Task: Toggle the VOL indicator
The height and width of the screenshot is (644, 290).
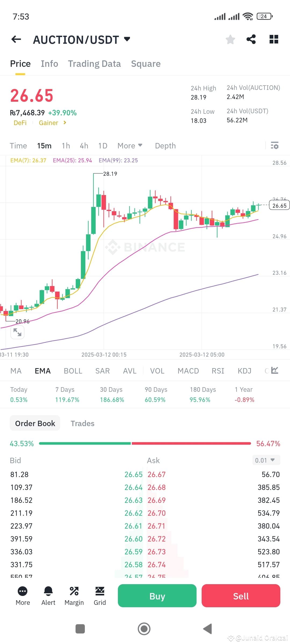Action: tap(157, 371)
